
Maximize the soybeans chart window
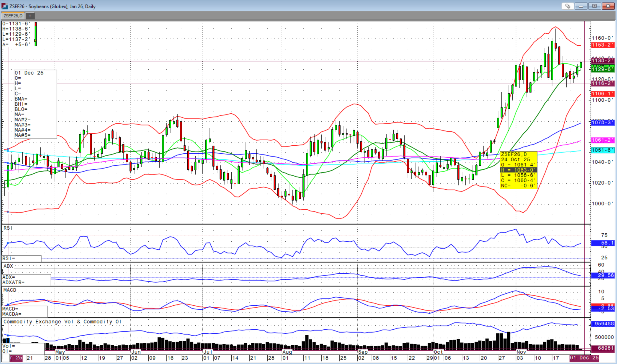[594, 6]
